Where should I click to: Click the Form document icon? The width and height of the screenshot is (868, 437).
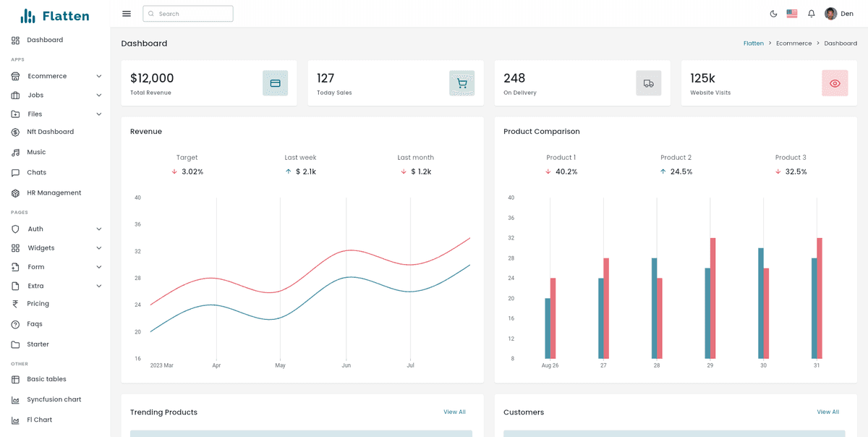tap(16, 266)
